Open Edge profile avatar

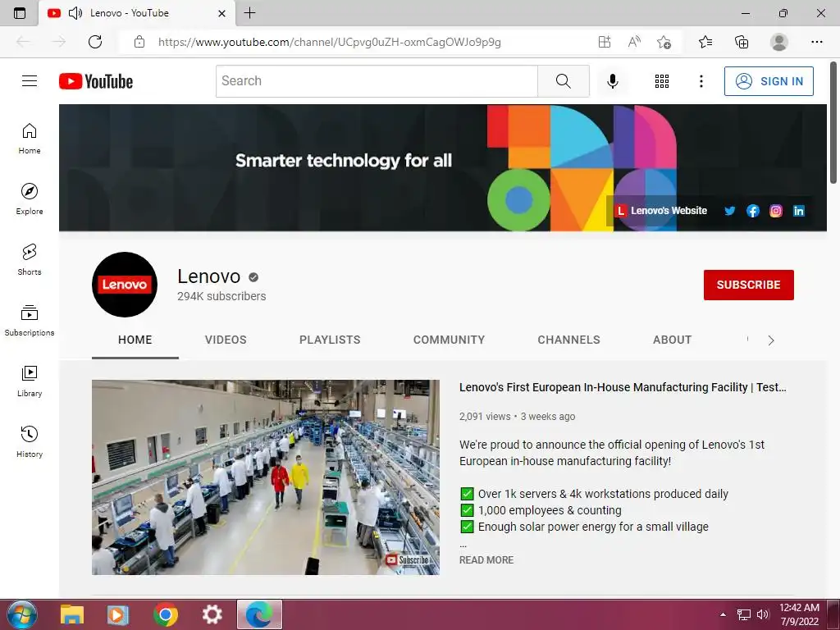(779, 42)
